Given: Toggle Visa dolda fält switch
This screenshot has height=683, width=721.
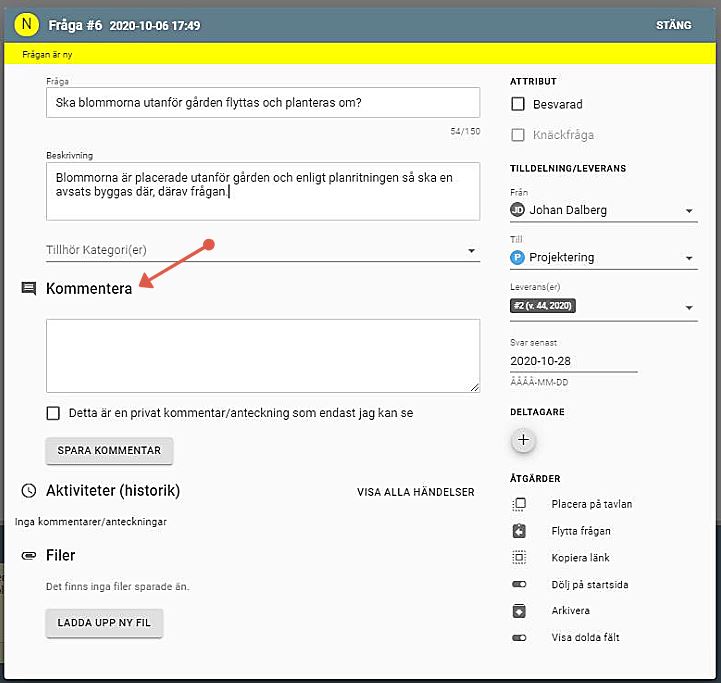Looking at the screenshot, I should click(519, 637).
